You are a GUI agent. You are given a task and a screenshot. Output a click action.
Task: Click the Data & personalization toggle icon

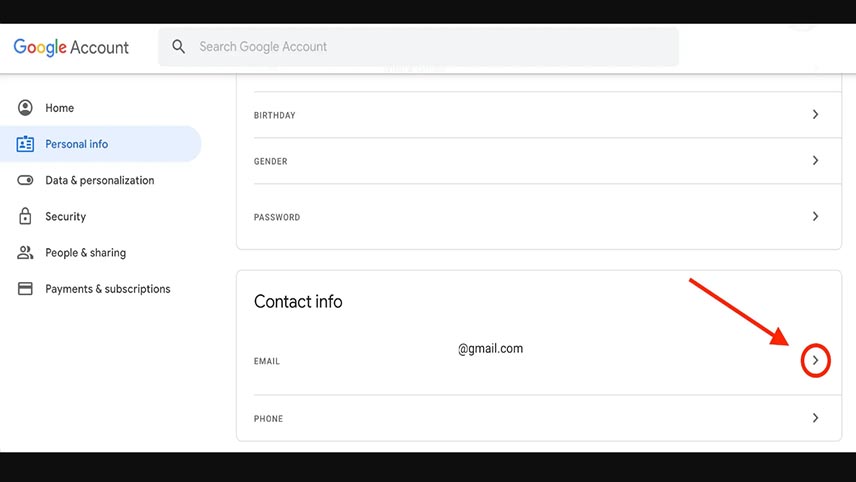[25, 180]
